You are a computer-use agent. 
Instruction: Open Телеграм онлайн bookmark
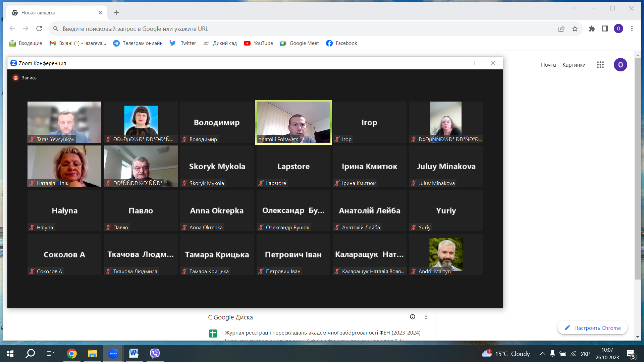click(138, 43)
